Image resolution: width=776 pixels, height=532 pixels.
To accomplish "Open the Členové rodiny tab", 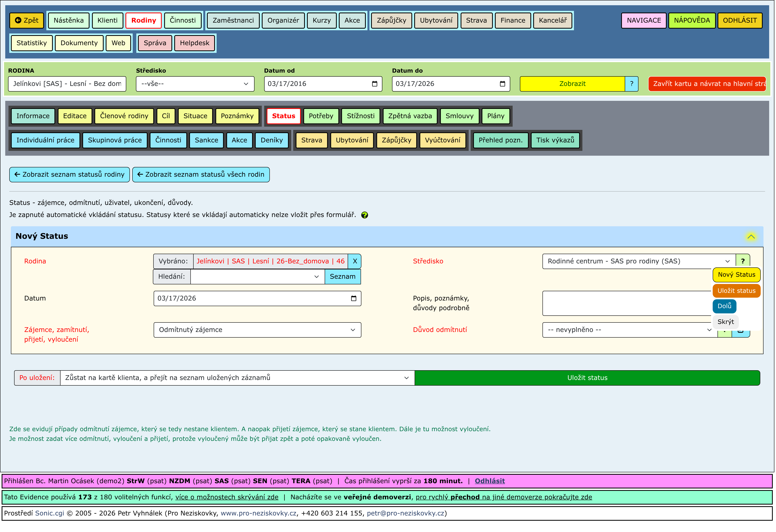I will [124, 116].
